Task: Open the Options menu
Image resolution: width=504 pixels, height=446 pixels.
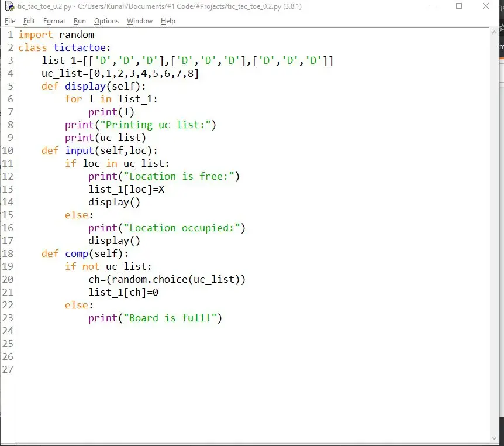Action: pyautogui.click(x=106, y=21)
